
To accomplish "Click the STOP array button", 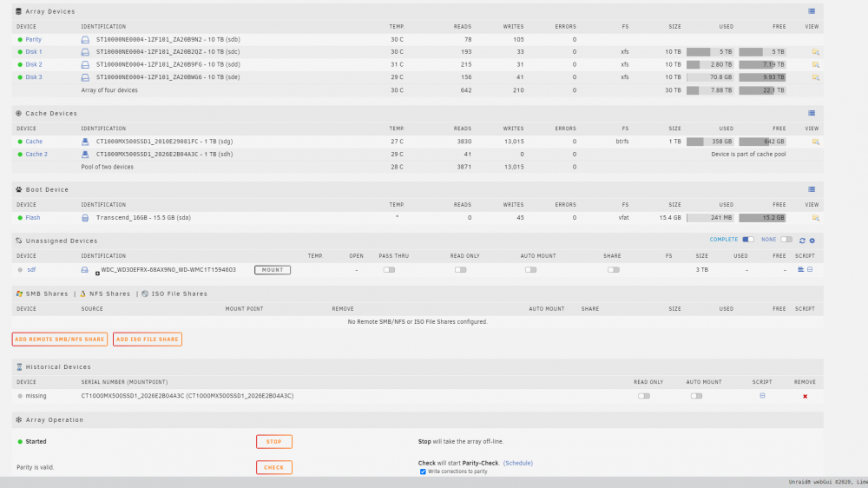I will [274, 441].
